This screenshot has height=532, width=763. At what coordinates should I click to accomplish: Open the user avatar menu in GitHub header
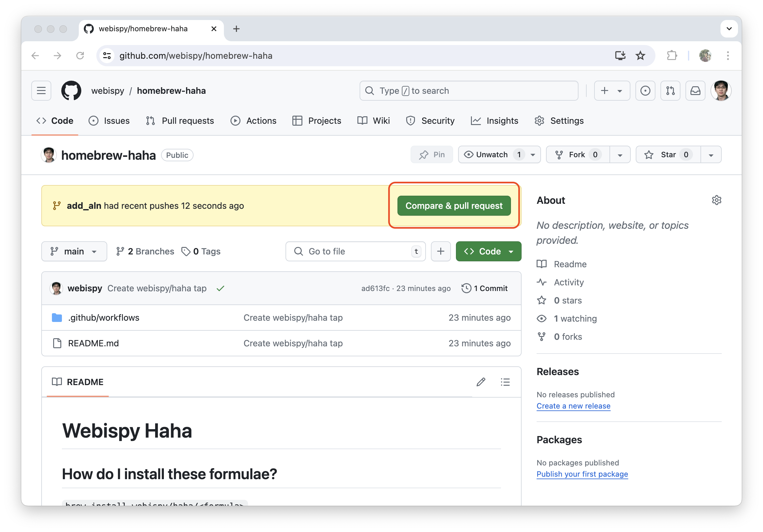721,91
